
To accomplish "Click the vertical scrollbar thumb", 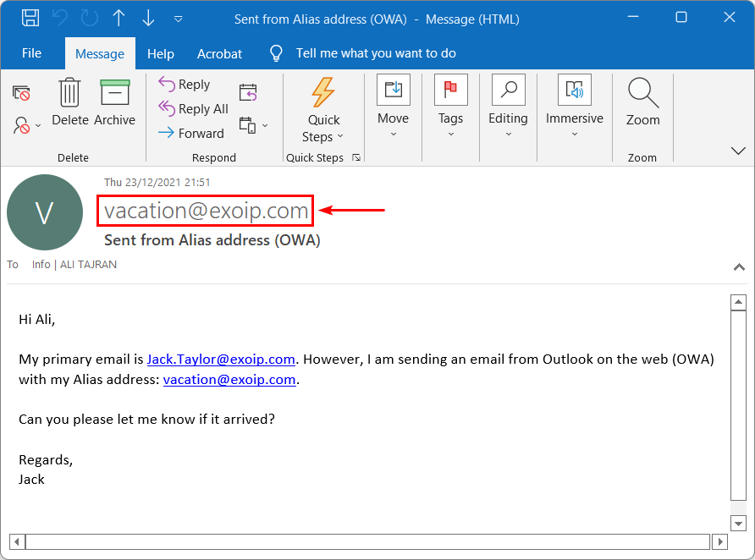I will click(x=738, y=406).
